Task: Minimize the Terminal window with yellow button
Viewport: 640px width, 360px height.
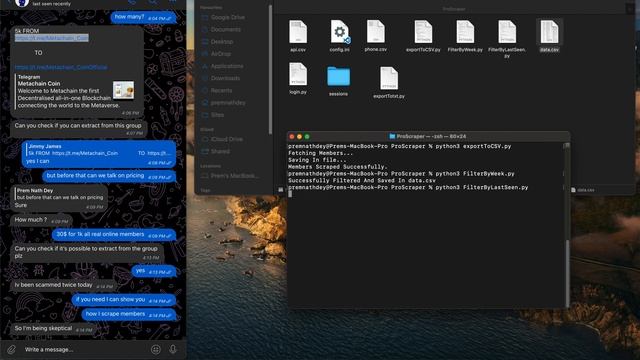Action: [x=299, y=137]
